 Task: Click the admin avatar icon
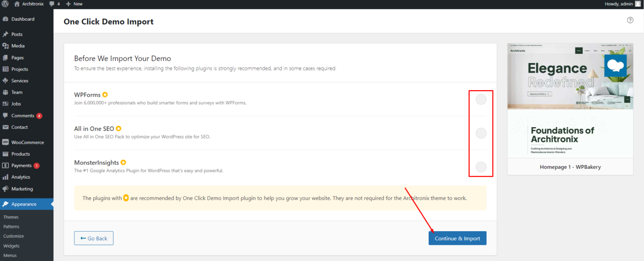tap(638, 4)
